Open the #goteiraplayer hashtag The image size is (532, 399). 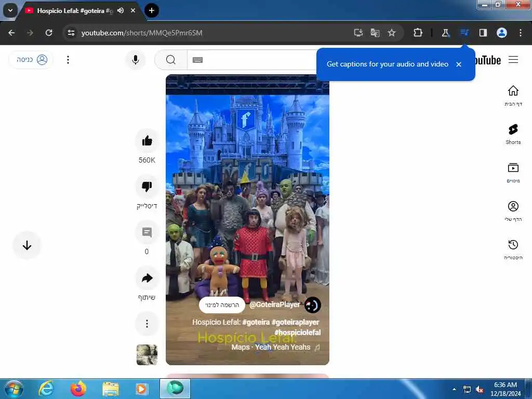tap(295, 322)
